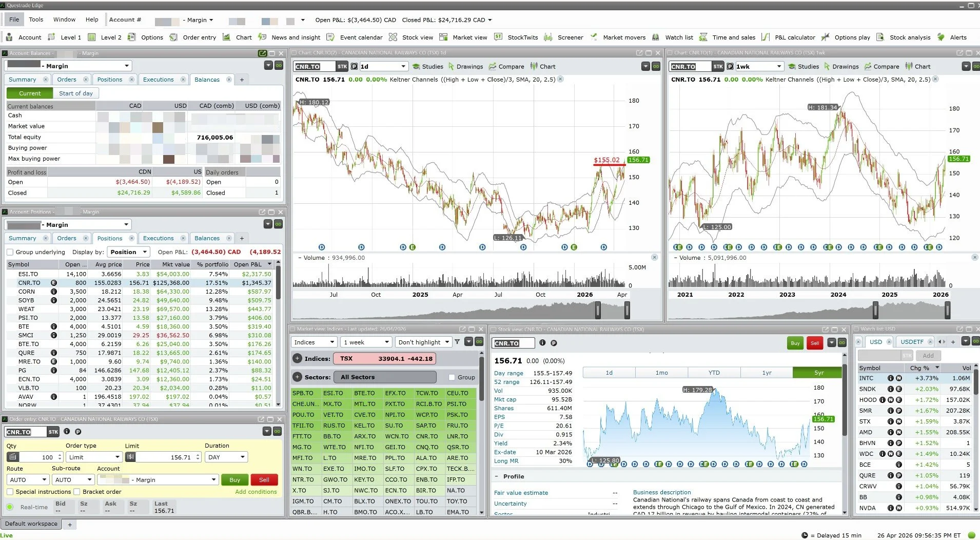Select the USDETF watch list tab

click(x=912, y=342)
